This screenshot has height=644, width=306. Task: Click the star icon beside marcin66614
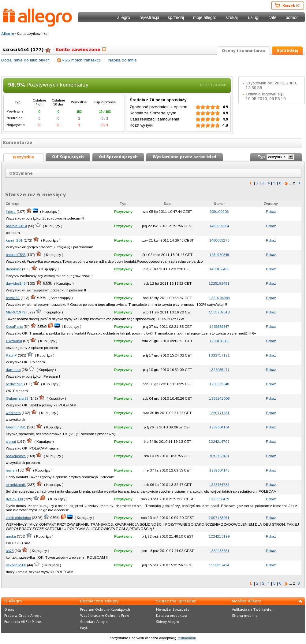coord(38,225)
